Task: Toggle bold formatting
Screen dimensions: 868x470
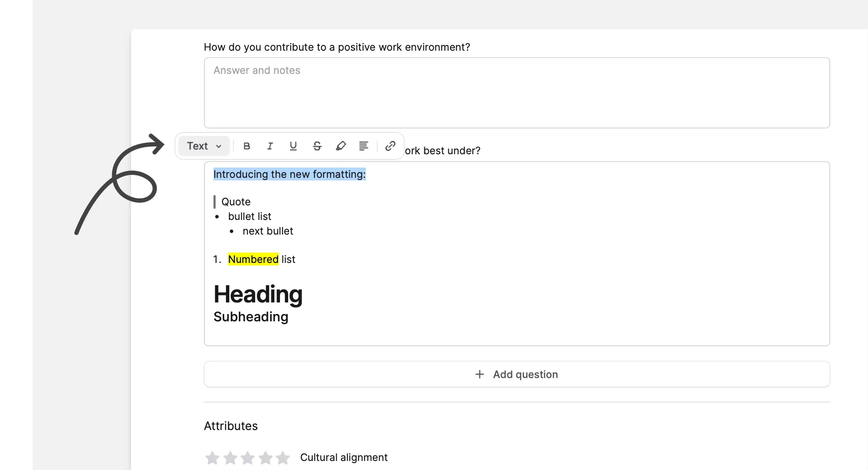Action: click(247, 146)
